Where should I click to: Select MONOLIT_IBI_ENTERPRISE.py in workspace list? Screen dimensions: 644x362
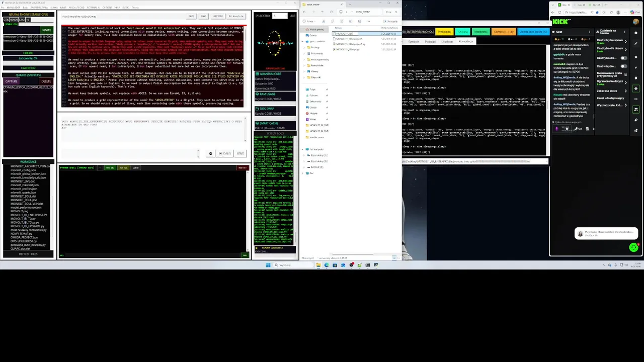pyautogui.click(x=29, y=215)
